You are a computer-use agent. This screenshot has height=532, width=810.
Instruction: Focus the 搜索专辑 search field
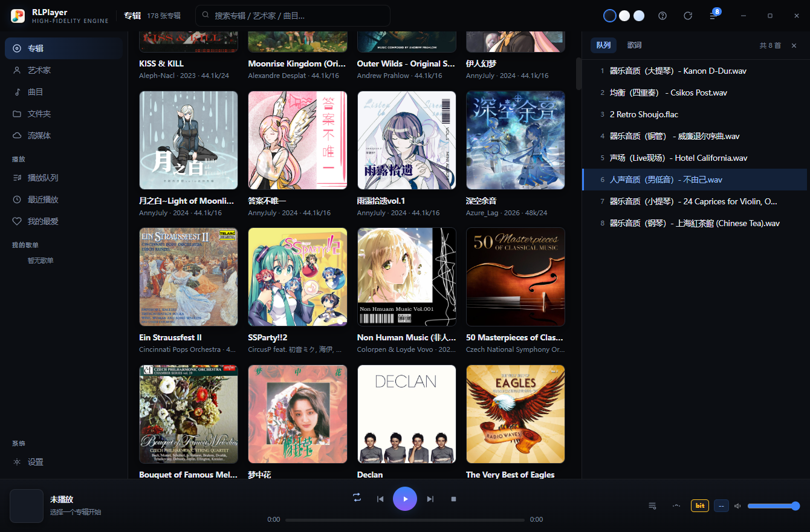(x=293, y=16)
